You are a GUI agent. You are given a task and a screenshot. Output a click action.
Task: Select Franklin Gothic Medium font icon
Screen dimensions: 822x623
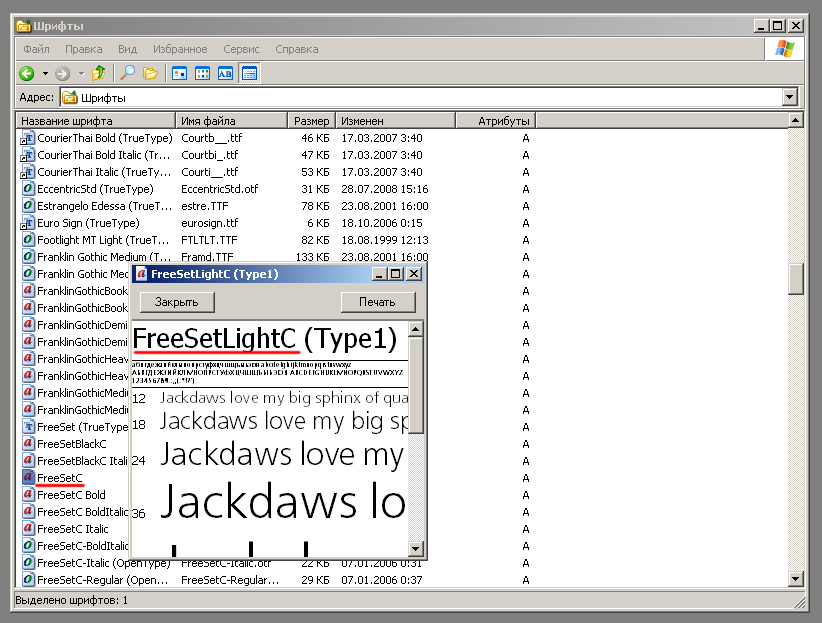pyautogui.click(x=28, y=257)
